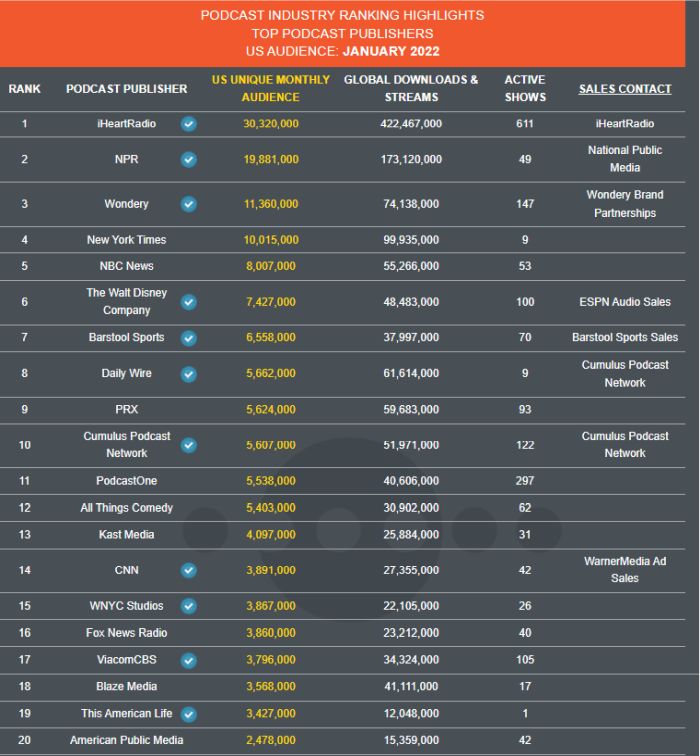
Task: Click the verified badge on Cumulus Podcast Network publisher
Action: [188, 446]
